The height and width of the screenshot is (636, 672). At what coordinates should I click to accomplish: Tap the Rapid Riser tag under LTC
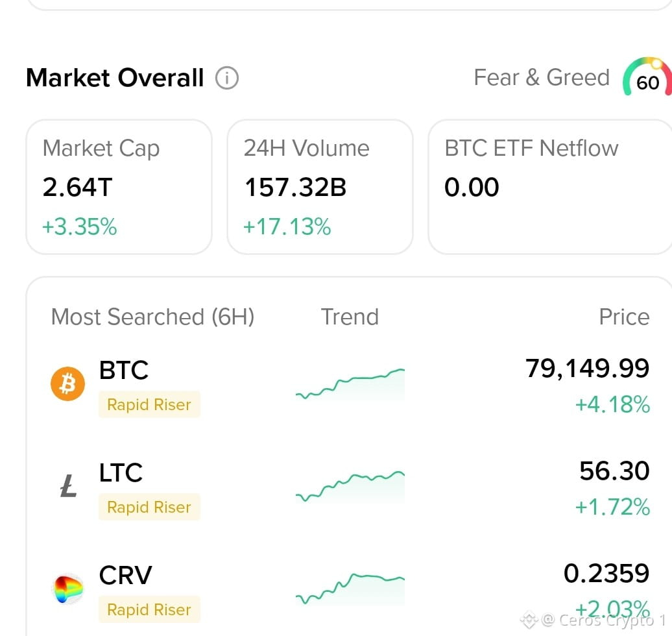(149, 507)
